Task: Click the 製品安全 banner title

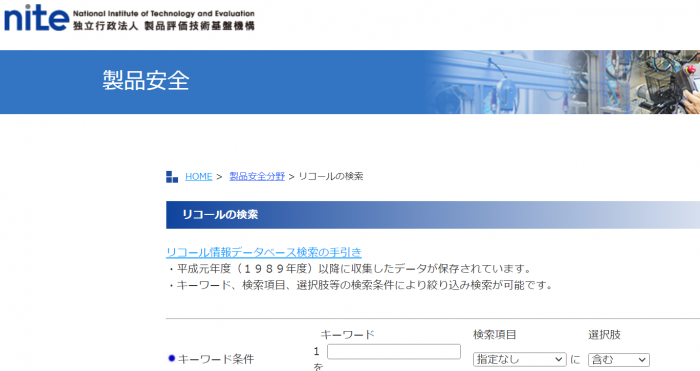Action: [x=146, y=81]
